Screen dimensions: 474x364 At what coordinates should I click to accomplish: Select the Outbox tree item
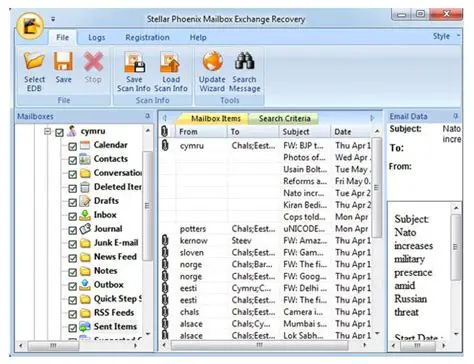[109, 285]
